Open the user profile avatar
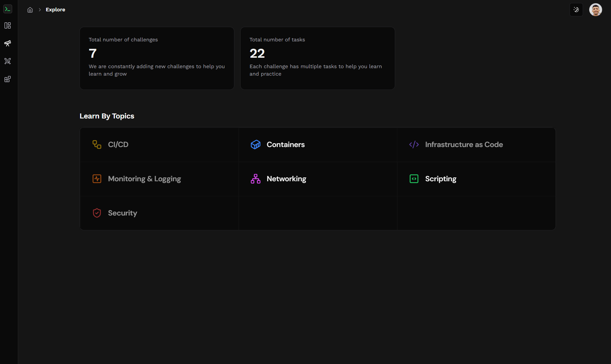The width and height of the screenshot is (611, 364). (596, 10)
